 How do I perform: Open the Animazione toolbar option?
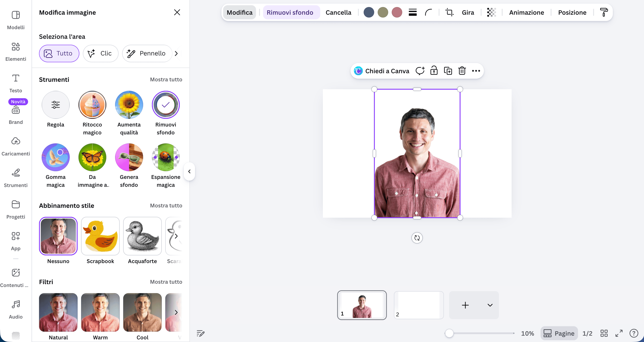coord(526,12)
